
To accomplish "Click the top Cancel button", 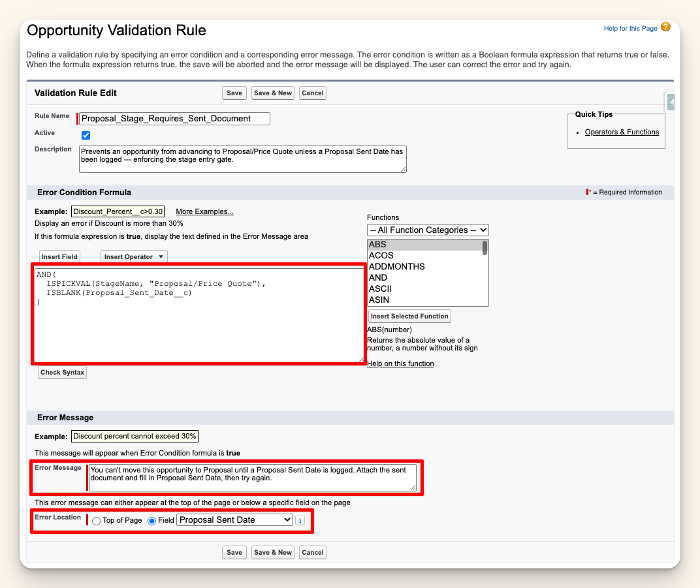I will click(x=313, y=93).
